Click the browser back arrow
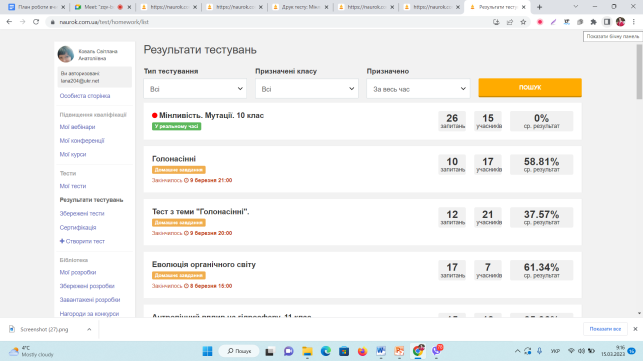This screenshot has height=362, width=643. (9, 22)
